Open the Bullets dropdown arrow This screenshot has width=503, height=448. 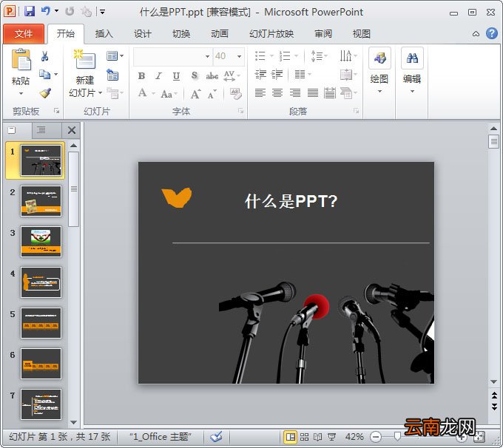click(x=271, y=56)
